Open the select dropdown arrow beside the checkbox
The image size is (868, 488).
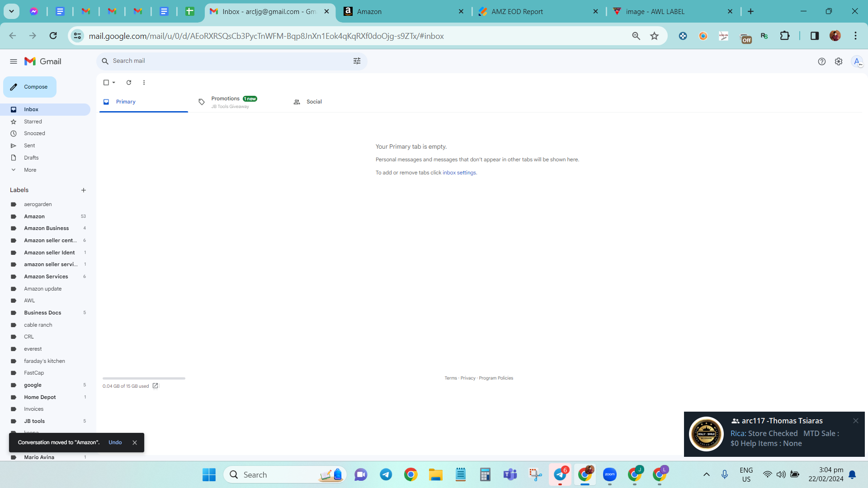coord(114,83)
